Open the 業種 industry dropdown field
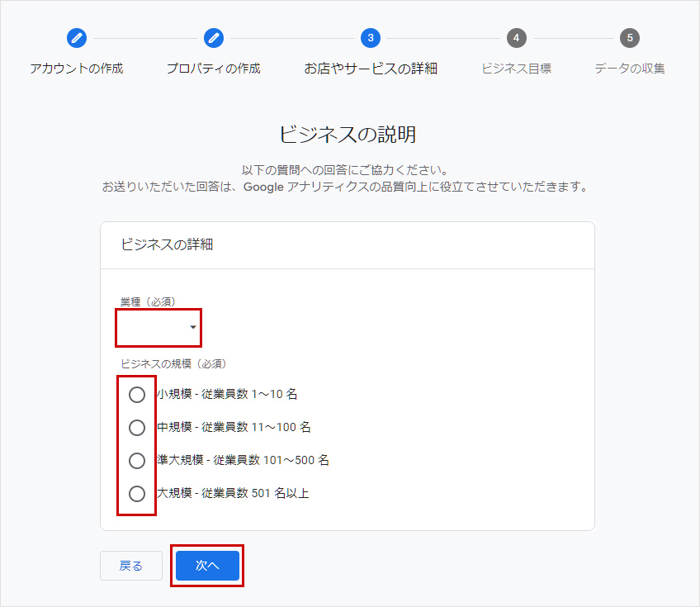The height and width of the screenshot is (607, 700). (x=154, y=328)
